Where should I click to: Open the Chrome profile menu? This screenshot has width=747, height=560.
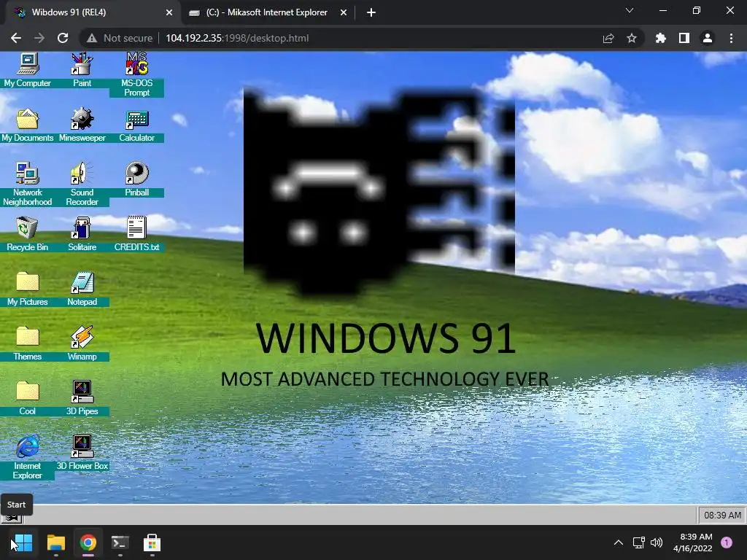[x=708, y=38]
